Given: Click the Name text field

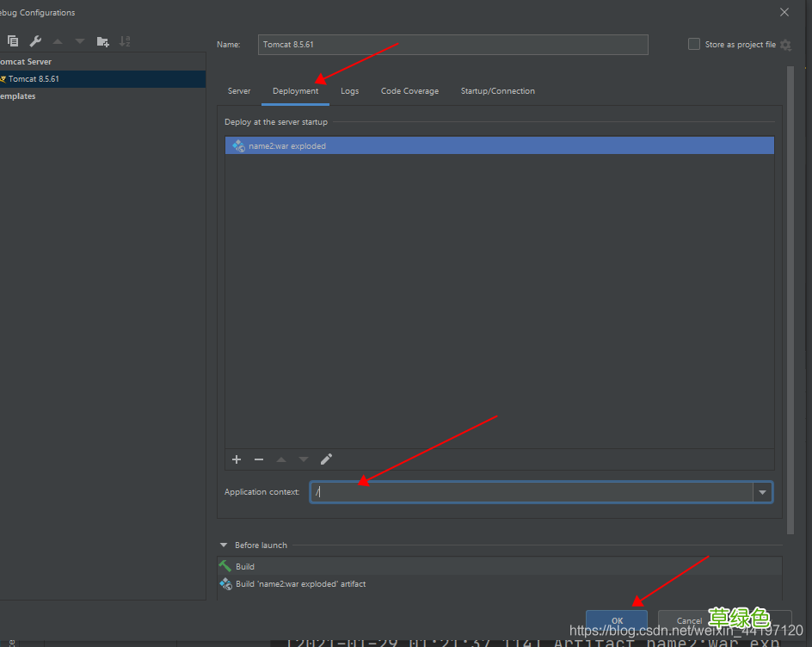Looking at the screenshot, I should (x=452, y=45).
